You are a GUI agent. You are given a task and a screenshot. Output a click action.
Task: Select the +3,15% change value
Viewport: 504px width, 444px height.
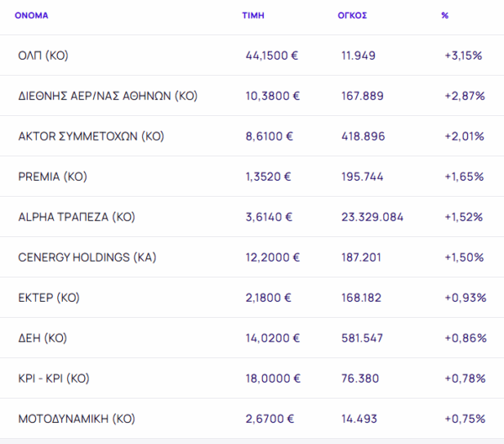(x=464, y=55)
